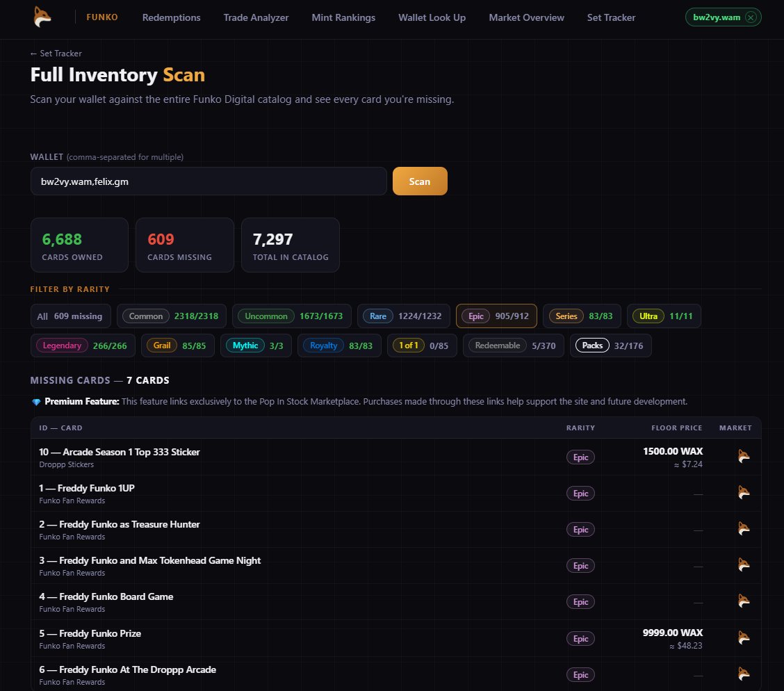
Task: Filter by Redeemable 5/370
Action: pyautogui.click(x=514, y=345)
